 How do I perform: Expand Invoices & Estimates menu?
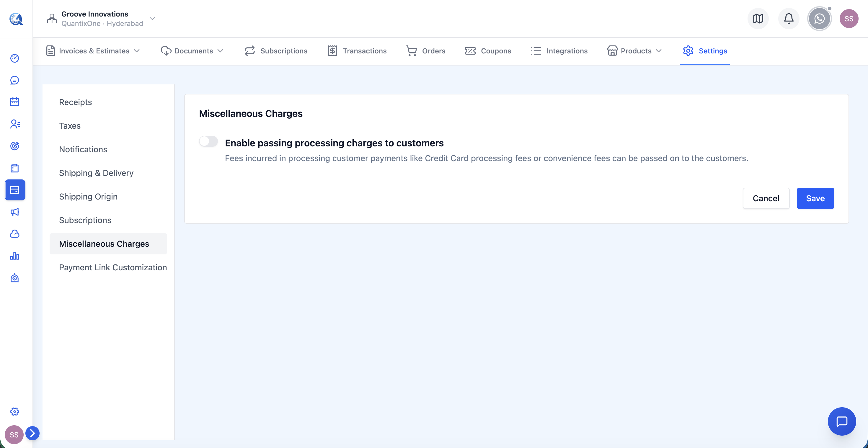93,51
